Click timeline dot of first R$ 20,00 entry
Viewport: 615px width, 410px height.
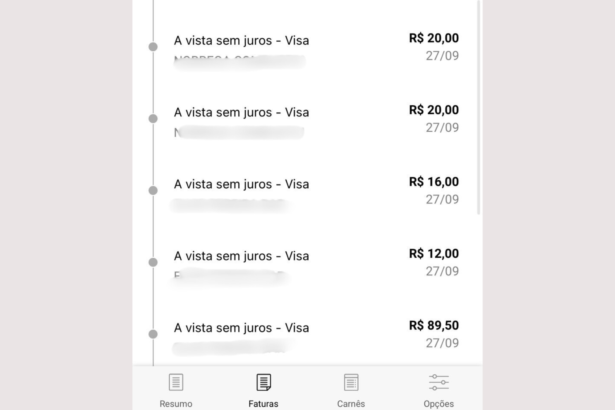153,47
